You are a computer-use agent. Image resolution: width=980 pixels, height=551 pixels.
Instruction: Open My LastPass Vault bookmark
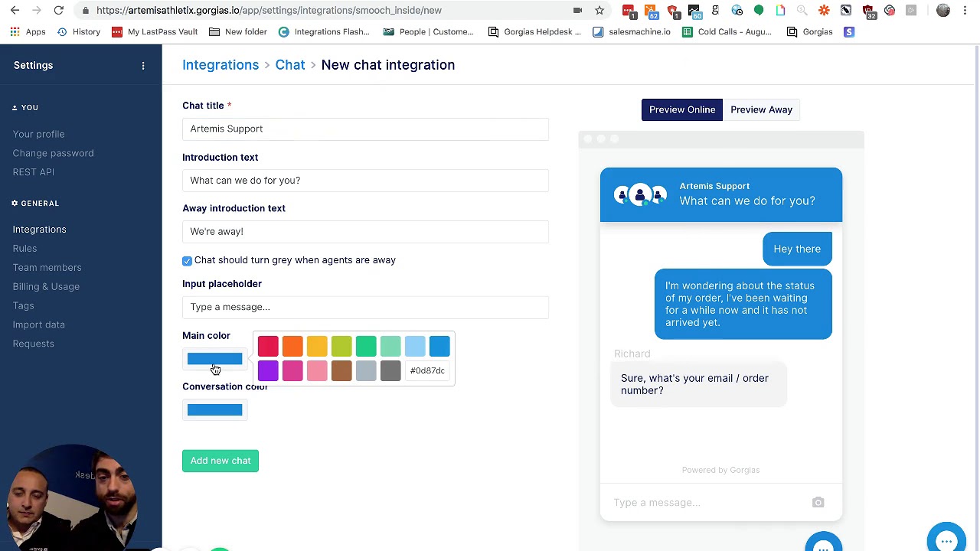pyautogui.click(x=154, y=31)
